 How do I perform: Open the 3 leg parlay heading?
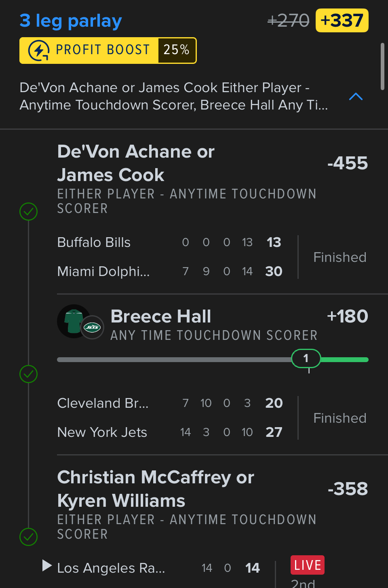click(71, 21)
